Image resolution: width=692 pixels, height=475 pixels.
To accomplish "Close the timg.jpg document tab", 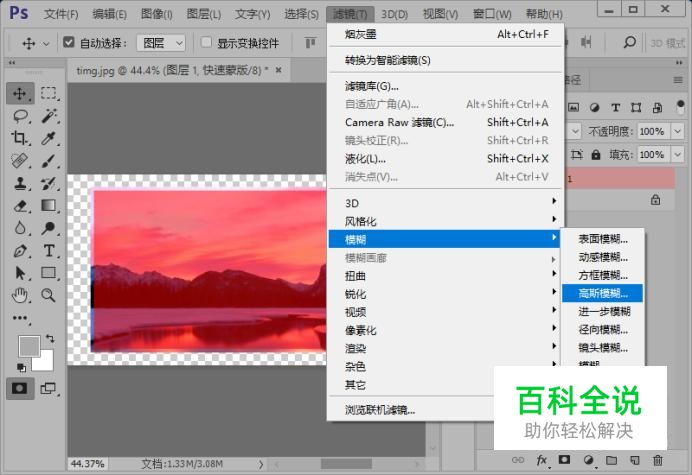I will (278, 70).
